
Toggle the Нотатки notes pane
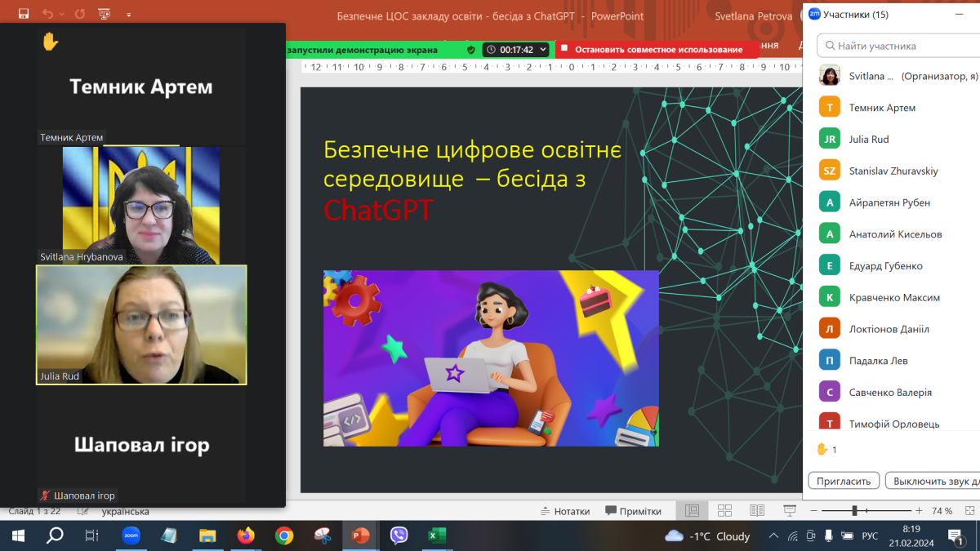[x=565, y=511]
